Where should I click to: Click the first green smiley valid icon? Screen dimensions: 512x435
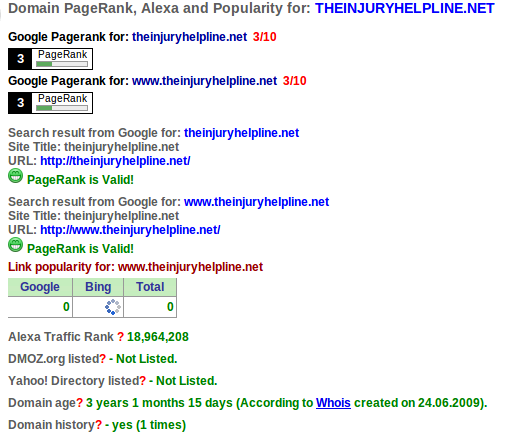click(x=16, y=176)
